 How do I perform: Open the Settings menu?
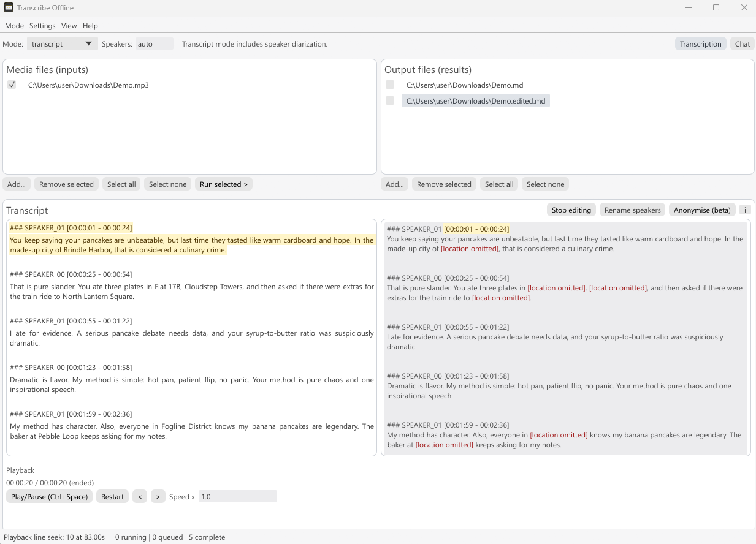point(42,26)
